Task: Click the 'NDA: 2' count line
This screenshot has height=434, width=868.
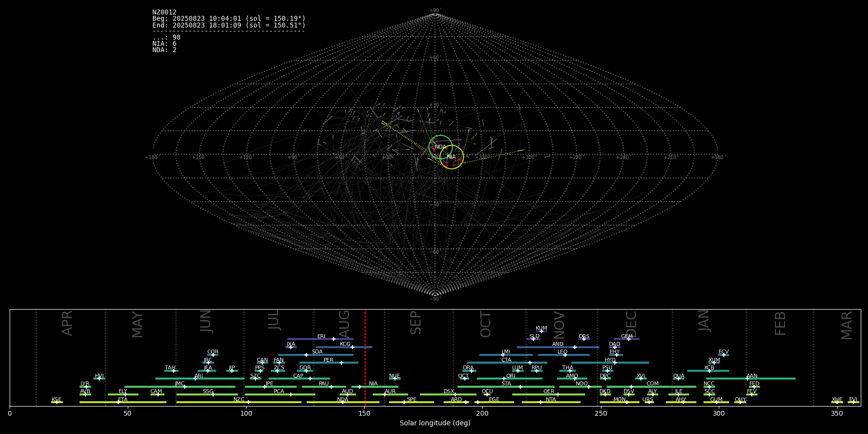Action: [164, 50]
